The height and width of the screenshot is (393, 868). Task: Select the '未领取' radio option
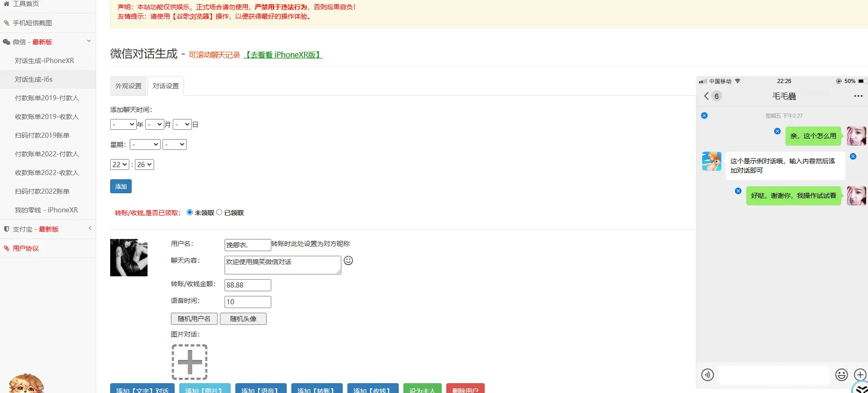pyautogui.click(x=190, y=212)
